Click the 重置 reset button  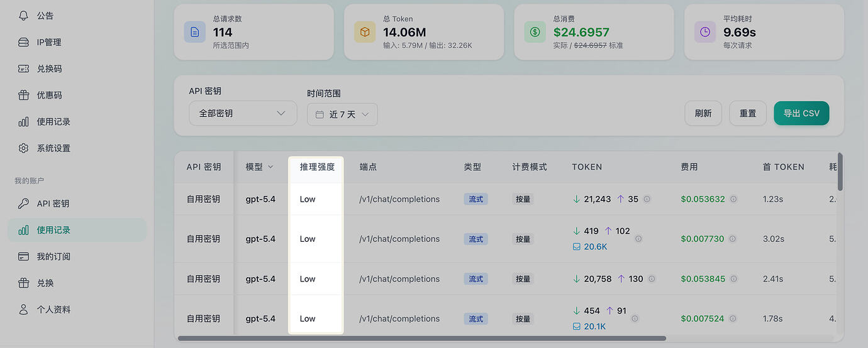click(x=748, y=114)
